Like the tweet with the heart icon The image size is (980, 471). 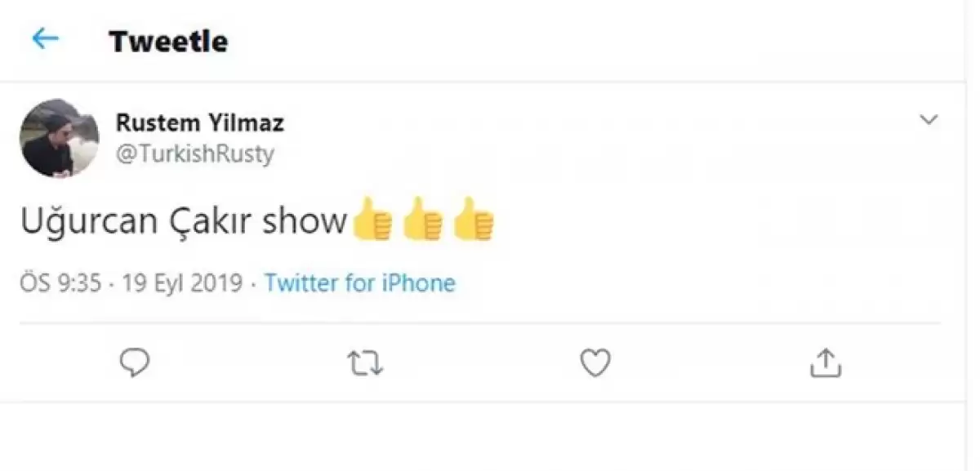[x=595, y=362]
